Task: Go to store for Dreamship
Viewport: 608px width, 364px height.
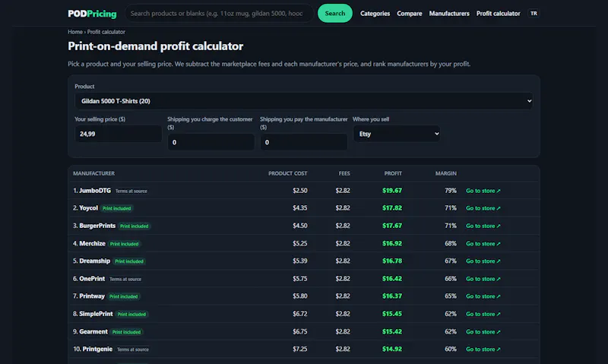Action: [483, 261]
